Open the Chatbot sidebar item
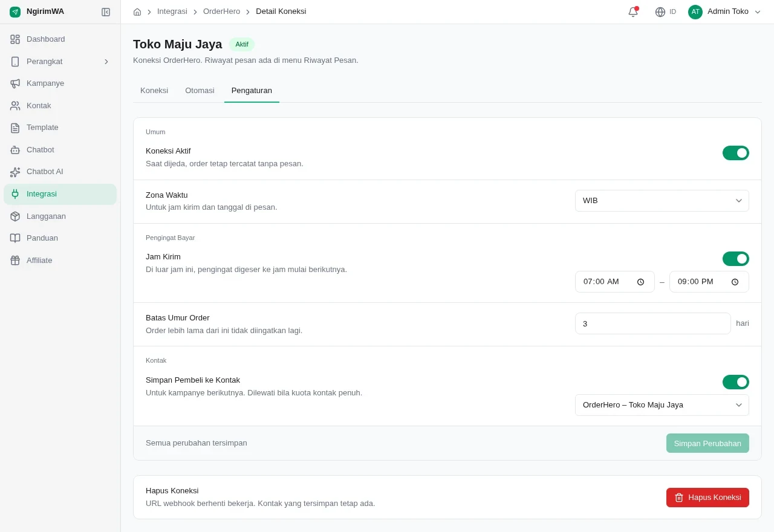774x532 pixels. pyautogui.click(x=60, y=150)
